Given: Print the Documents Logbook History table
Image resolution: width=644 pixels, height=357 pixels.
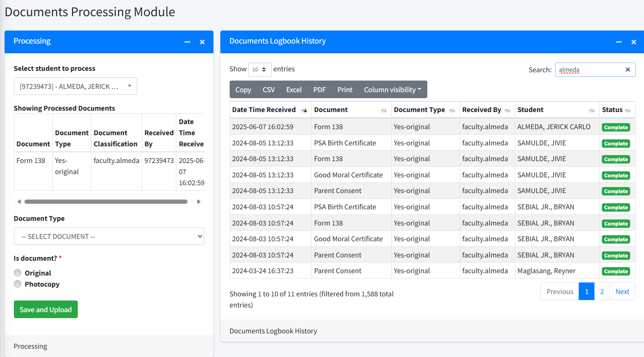Looking at the screenshot, I should tap(345, 89).
